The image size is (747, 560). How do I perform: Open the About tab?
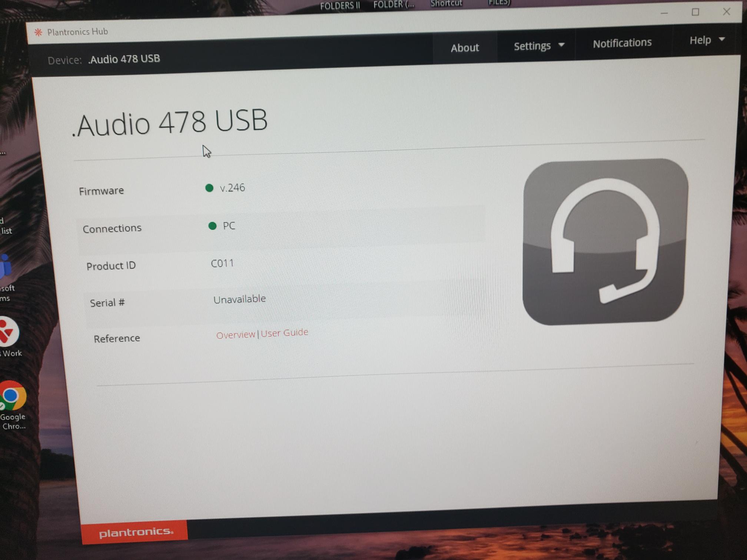point(465,48)
